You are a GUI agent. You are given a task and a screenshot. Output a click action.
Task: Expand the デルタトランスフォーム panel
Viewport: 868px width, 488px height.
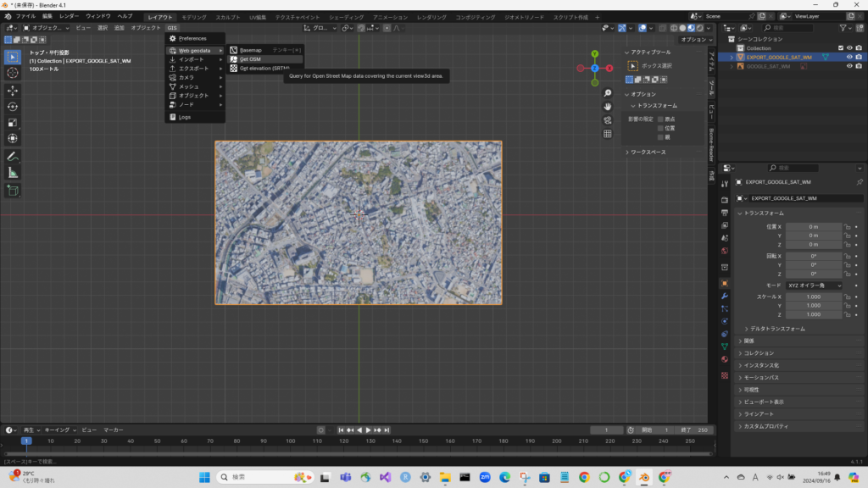[776, 329]
